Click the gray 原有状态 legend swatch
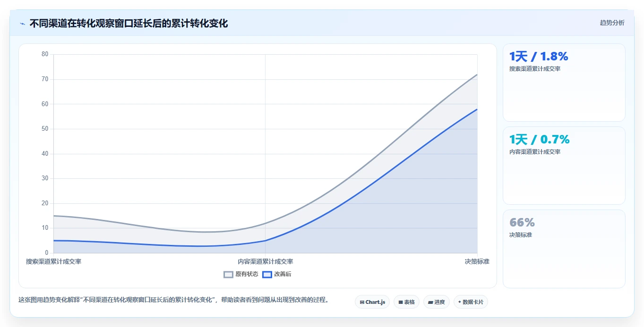Image resolution: width=644 pixels, height=327 pixels. click(229, 274)
